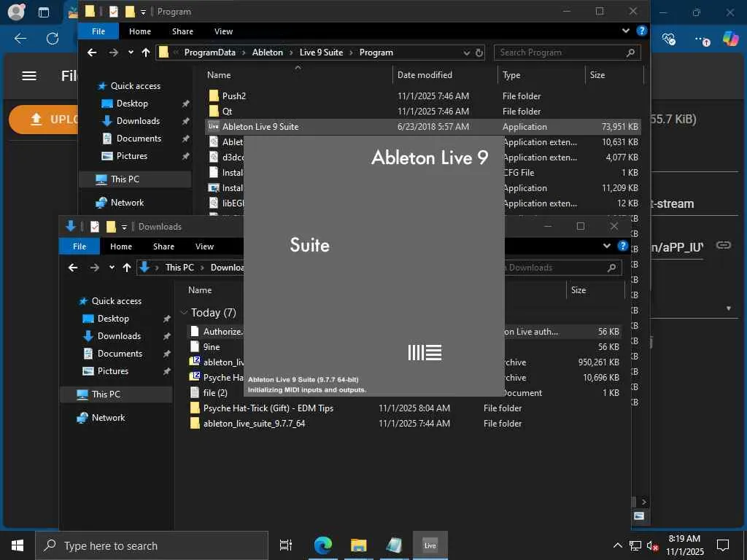Click This PC breadcrumb in Downloads window
747x560 pixels.
pos(179,268)
